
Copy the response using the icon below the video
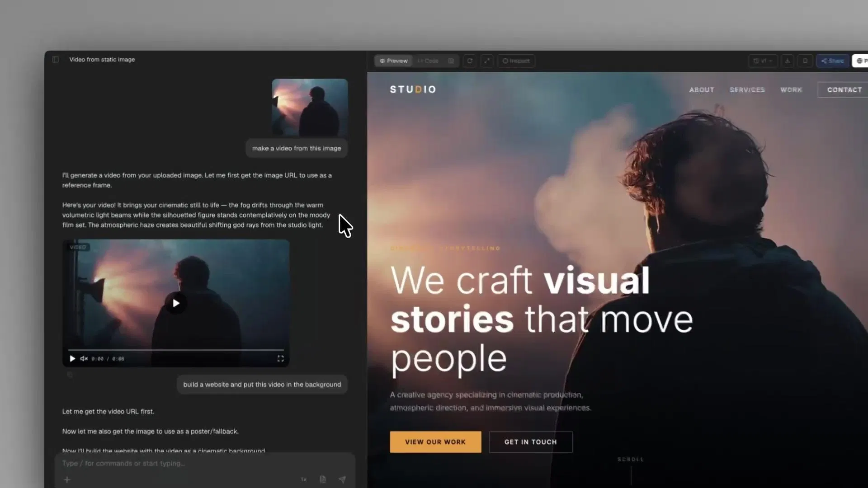(70, 375)
